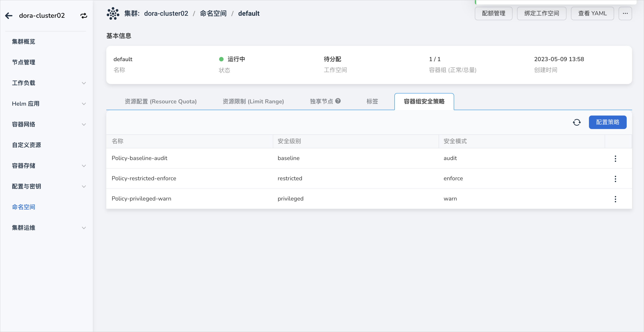Click dora-cluster02 breadcrumb link

coord(166,13)
